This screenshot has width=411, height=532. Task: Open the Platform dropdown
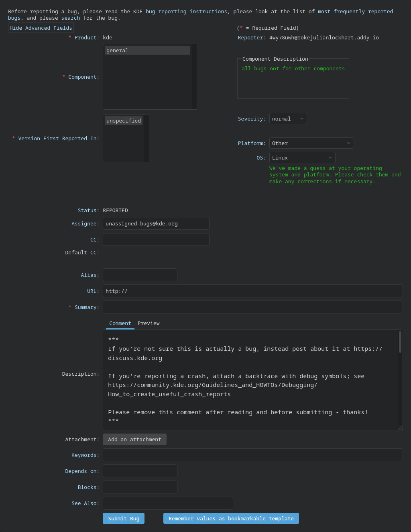(311, 143)
